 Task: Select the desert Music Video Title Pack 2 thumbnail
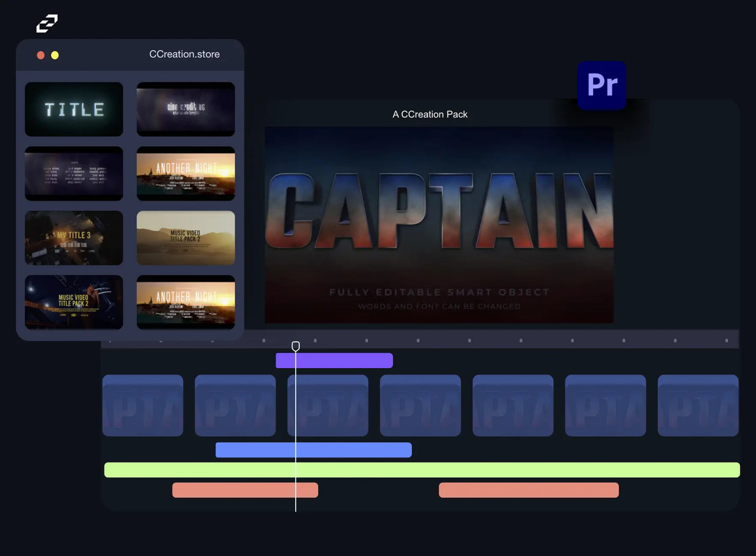[x=185, y=238]
